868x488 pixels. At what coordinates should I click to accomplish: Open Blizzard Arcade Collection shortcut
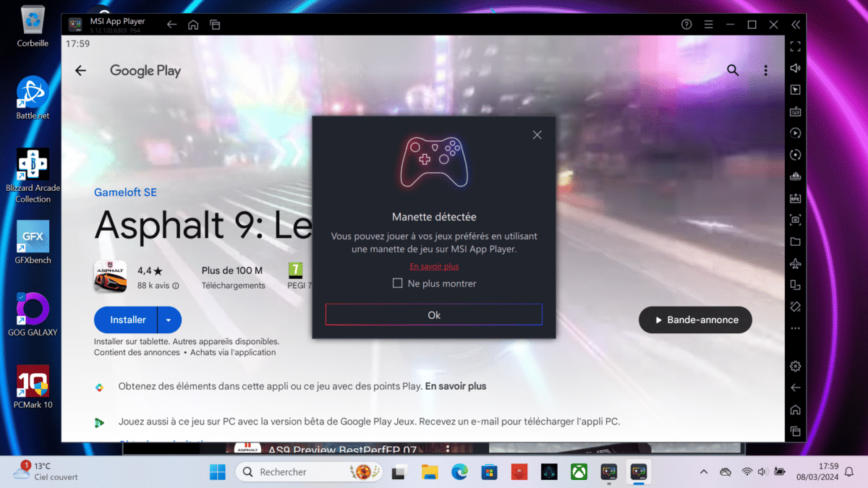point(33,176)
